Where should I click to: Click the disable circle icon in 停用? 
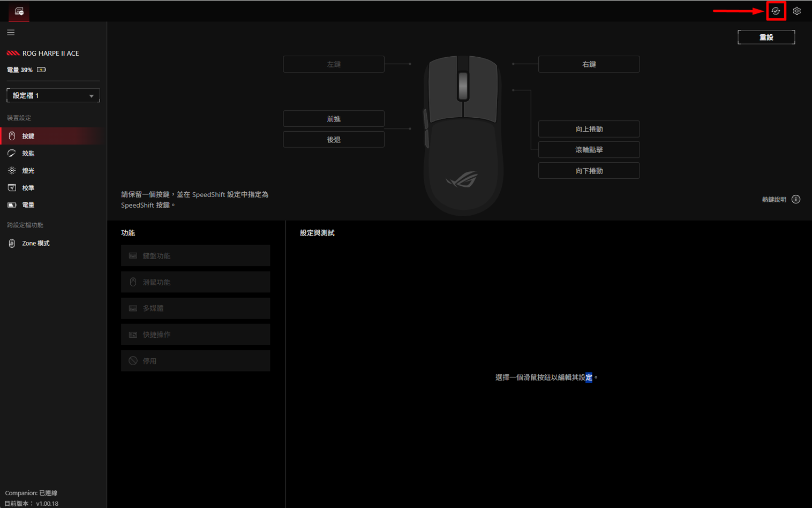[x=133, y=361]
